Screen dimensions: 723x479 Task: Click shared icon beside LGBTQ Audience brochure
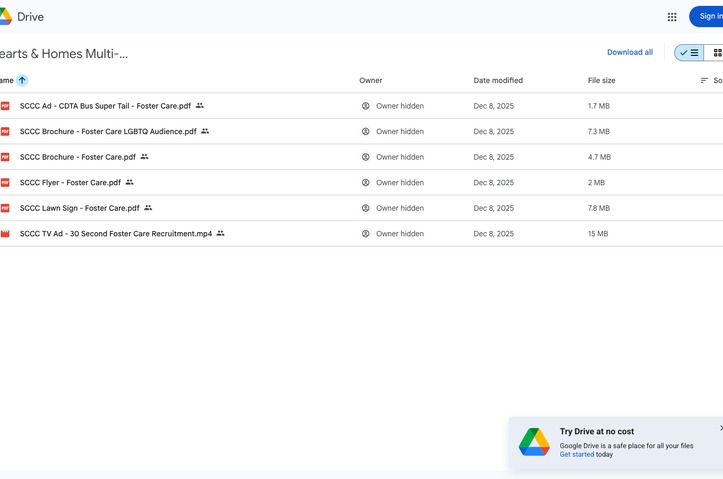pos(205,131)
